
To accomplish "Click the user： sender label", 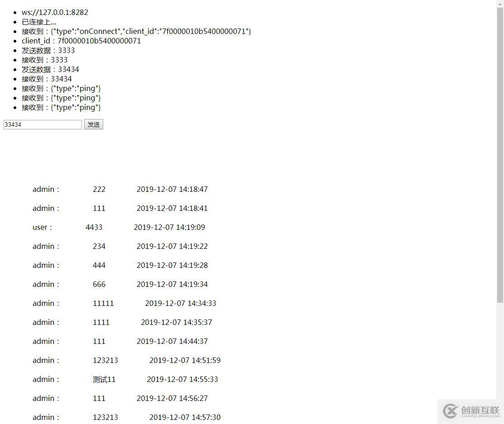I will [43, 227].
